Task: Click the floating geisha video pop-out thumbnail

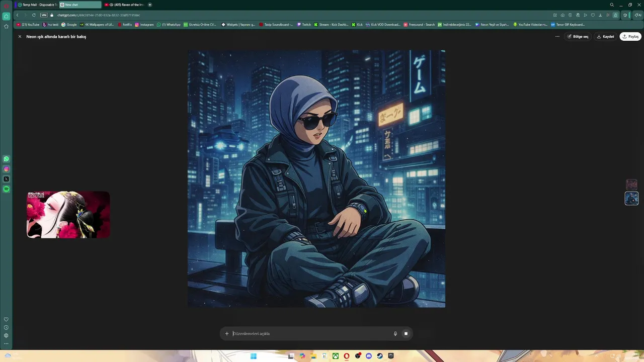Action: pyautogui.click(x=68, y=214)
